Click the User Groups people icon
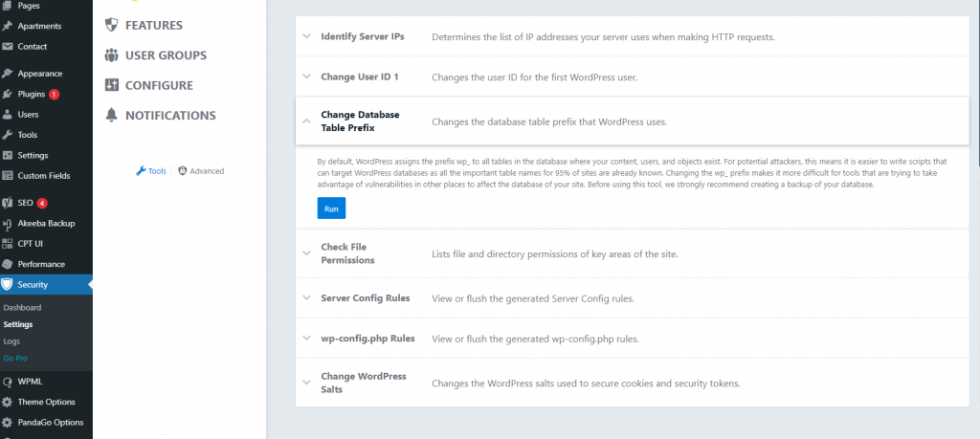This screenshot has width=980, height=439. click(112, 55)
